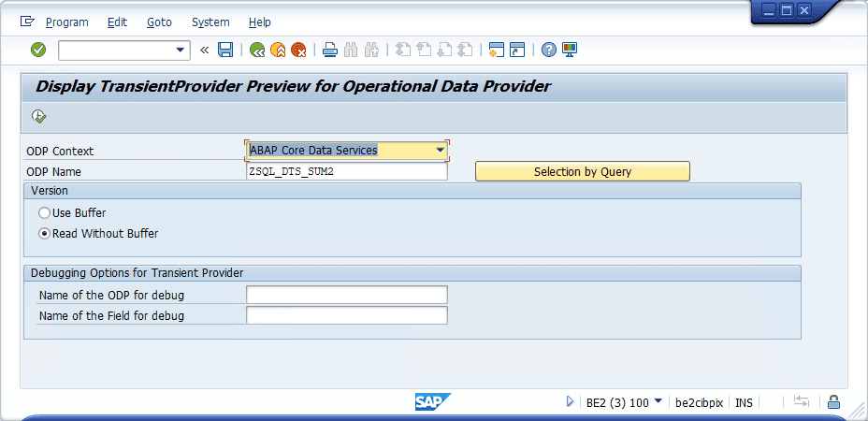Click the green Enter checkmark icon
This screenshot has width=868, height=421.
click(x=38, y=50)
